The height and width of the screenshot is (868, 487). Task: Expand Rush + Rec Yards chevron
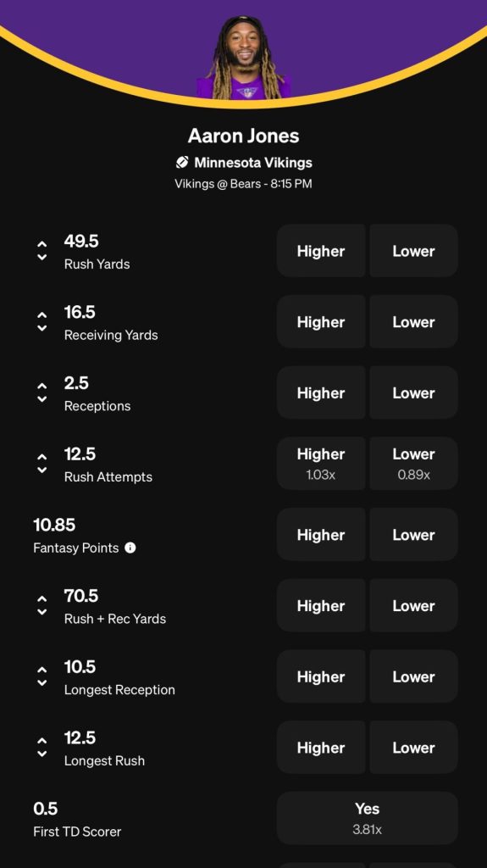[x=42, y=605]
